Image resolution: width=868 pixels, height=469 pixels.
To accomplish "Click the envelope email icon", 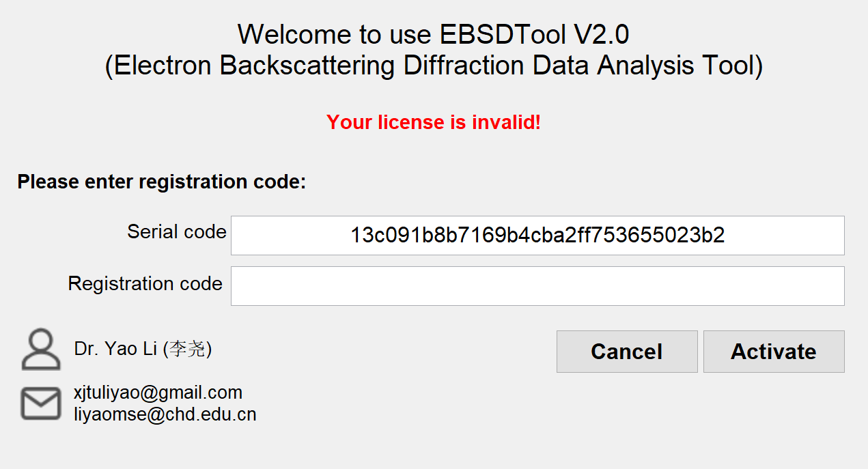I will [40, 403].
